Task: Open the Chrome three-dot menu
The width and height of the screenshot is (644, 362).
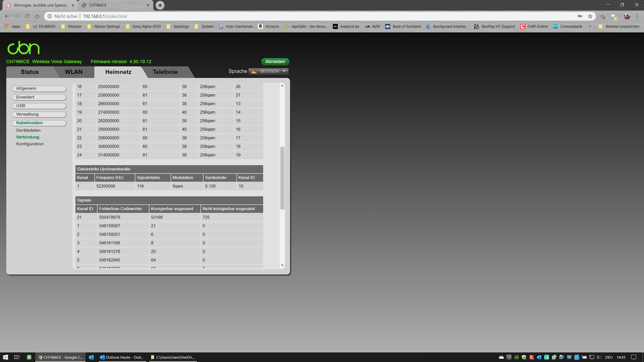Action: point(637,16)
